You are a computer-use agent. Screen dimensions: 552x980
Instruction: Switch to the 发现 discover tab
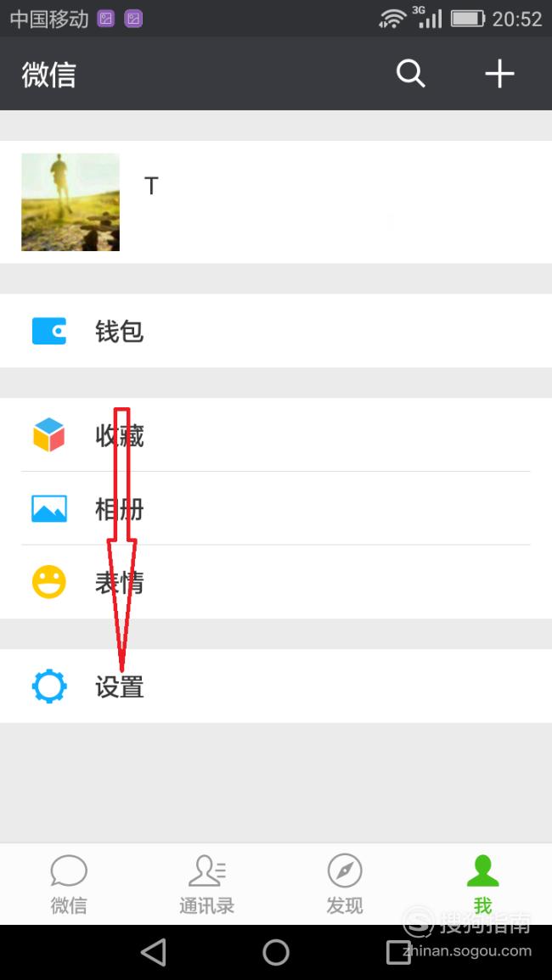point(345,884)
